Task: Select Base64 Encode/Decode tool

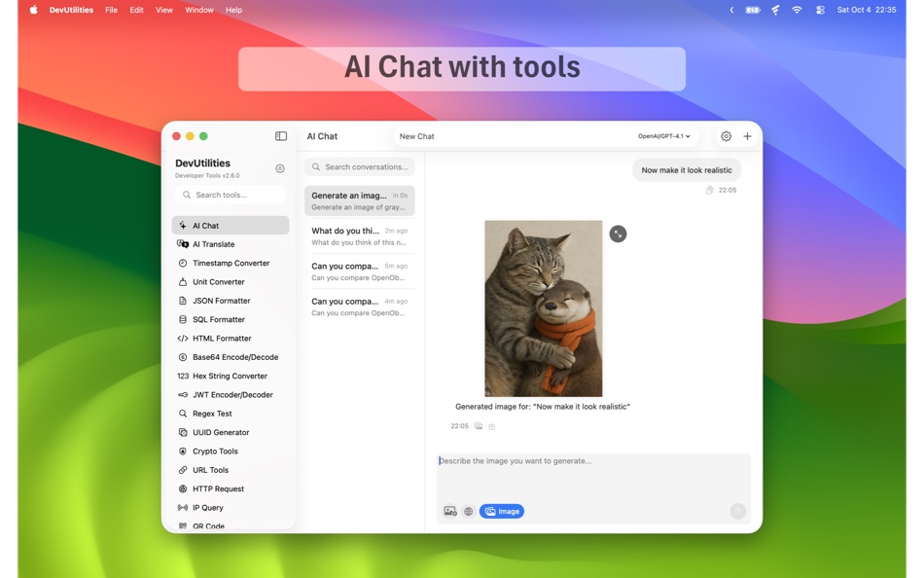Action: click(231, 357)
